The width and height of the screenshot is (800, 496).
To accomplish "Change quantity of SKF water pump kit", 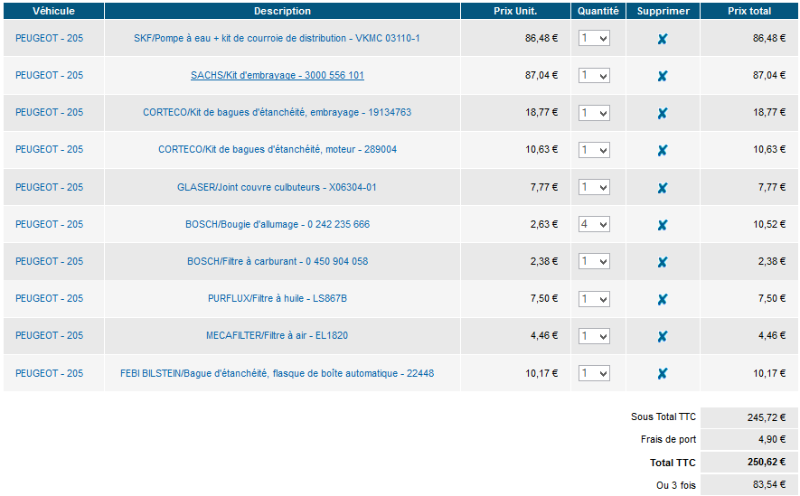I will 594,38.
